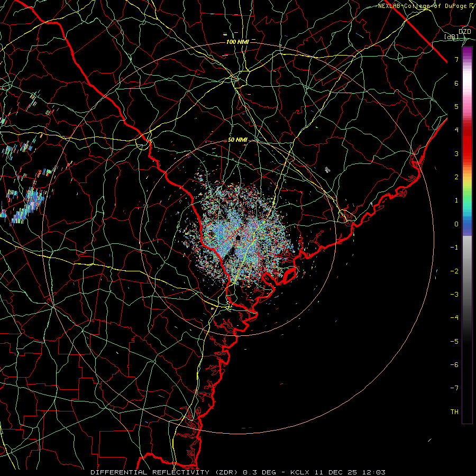Click the "100 NMI" range ring label
The height and width of the screenshot is (476, 476).
[237, 42]
